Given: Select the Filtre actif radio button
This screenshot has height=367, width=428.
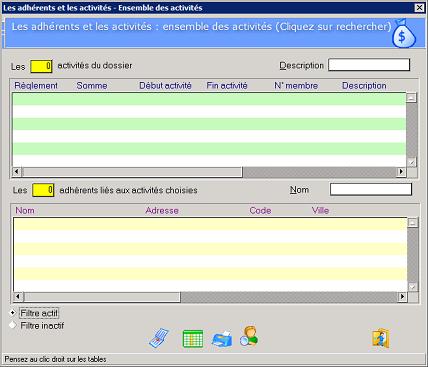Looking at the screenshot, I should [13, 313].
